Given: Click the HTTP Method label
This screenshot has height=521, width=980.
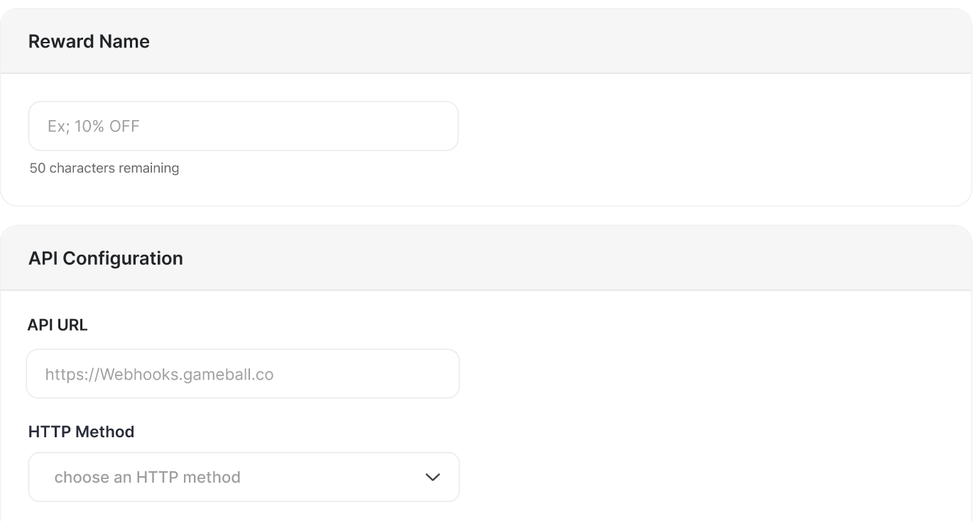Looking at the screenshot, I should 81,431.
